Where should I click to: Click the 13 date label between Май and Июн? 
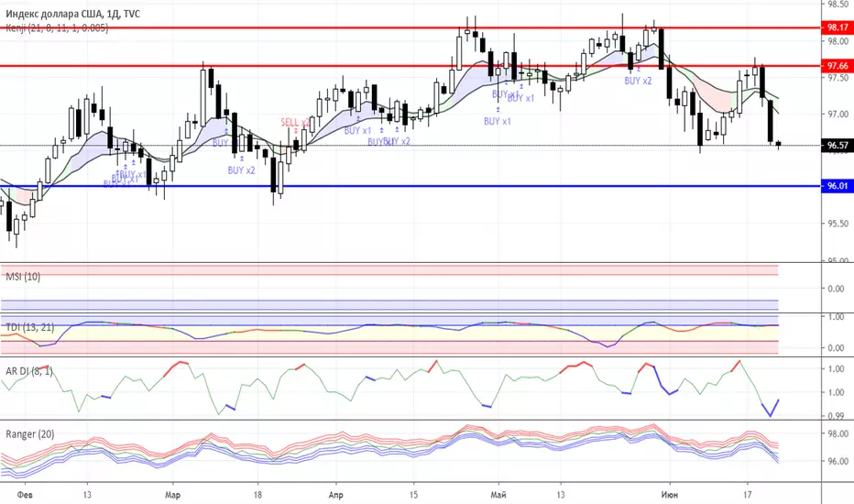click(x=561, y=495)
